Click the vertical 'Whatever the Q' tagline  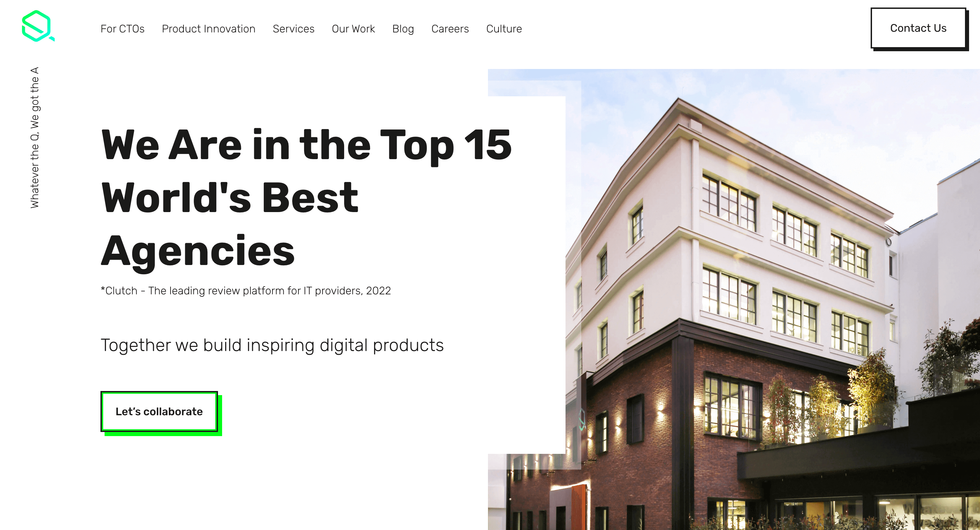click(x=35, y=138)
